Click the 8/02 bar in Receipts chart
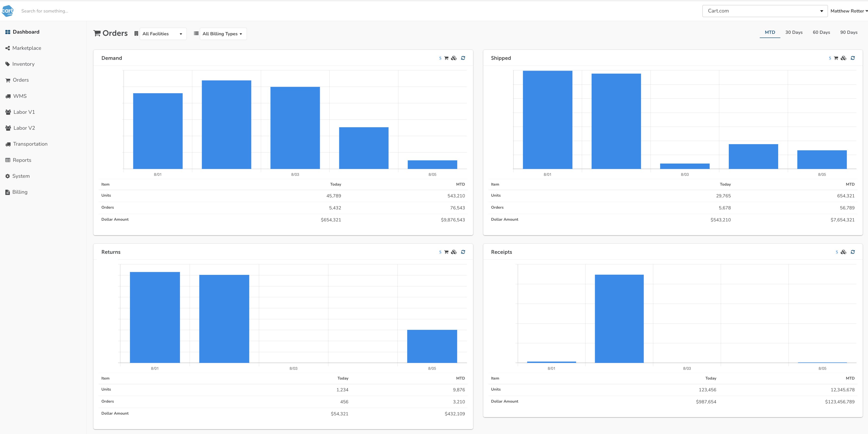Viewport: 868px width, 434px height. coord(619,318)
